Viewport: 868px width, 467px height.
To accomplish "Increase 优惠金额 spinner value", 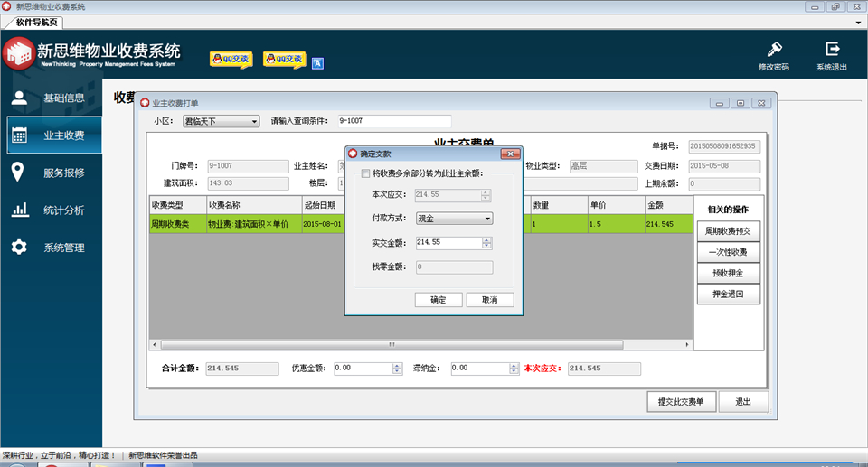I will pos(397,366).
